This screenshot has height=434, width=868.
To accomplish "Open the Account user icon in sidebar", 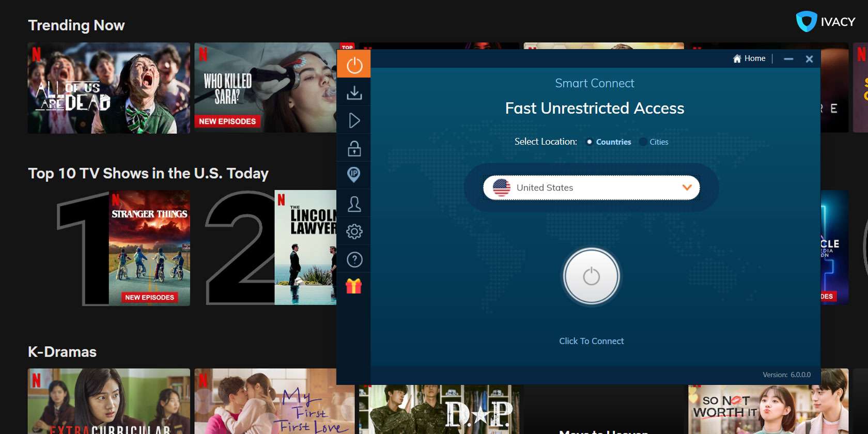I will click(x=354, y=204).
